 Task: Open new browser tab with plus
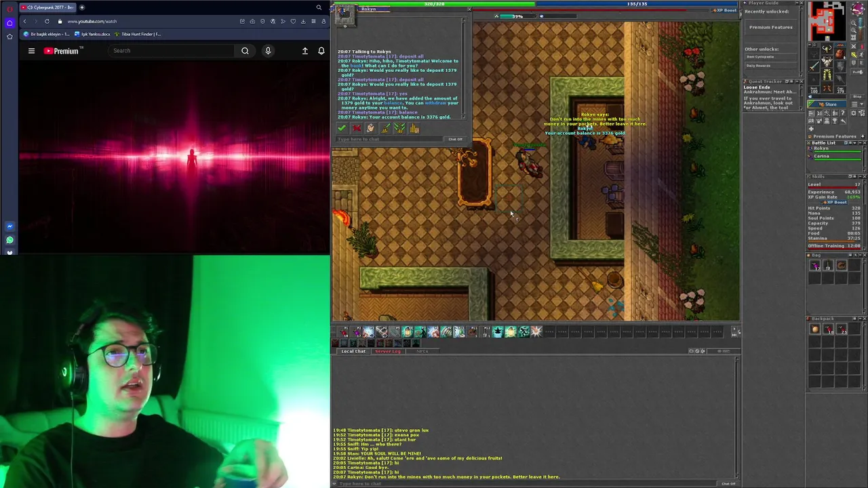click(x=81, y=7)
